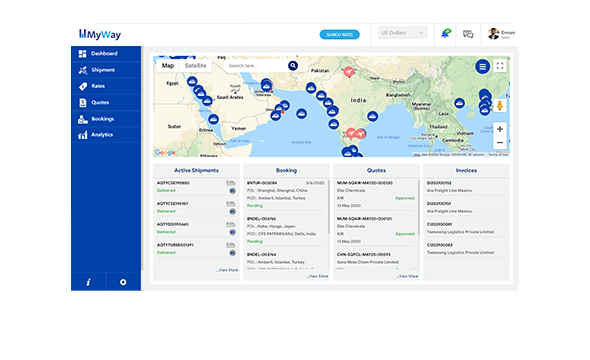Screen dimensions: 590x360
Task: Click the map search magnifier button
Action: click(293, 65)
